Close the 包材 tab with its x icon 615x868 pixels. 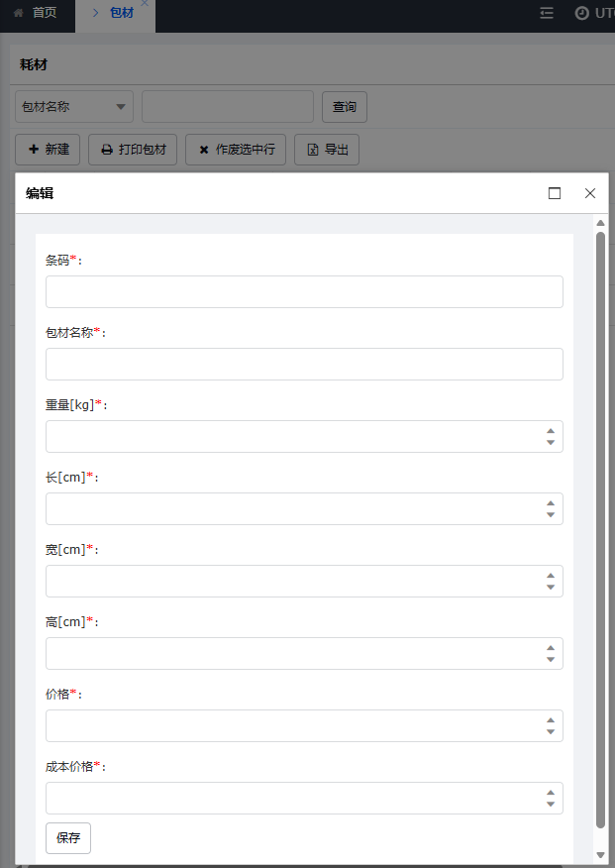(145, 4)
